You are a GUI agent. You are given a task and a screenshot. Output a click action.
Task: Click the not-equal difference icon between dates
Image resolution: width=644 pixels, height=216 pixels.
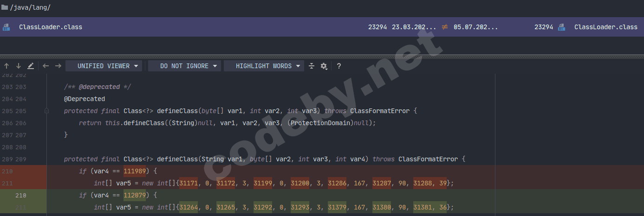[x=445, y=27]
